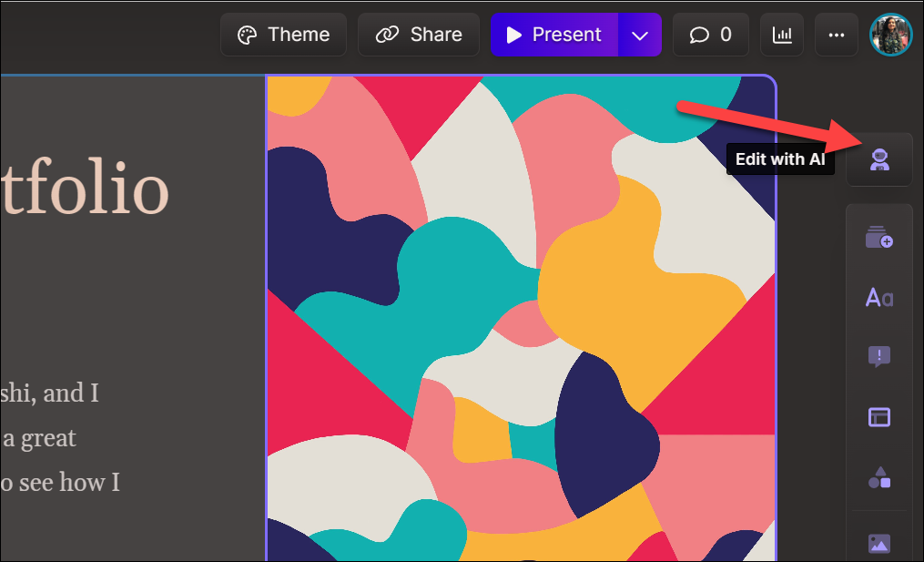
Task: Start the presentation with Present
Action: (554, 36)
